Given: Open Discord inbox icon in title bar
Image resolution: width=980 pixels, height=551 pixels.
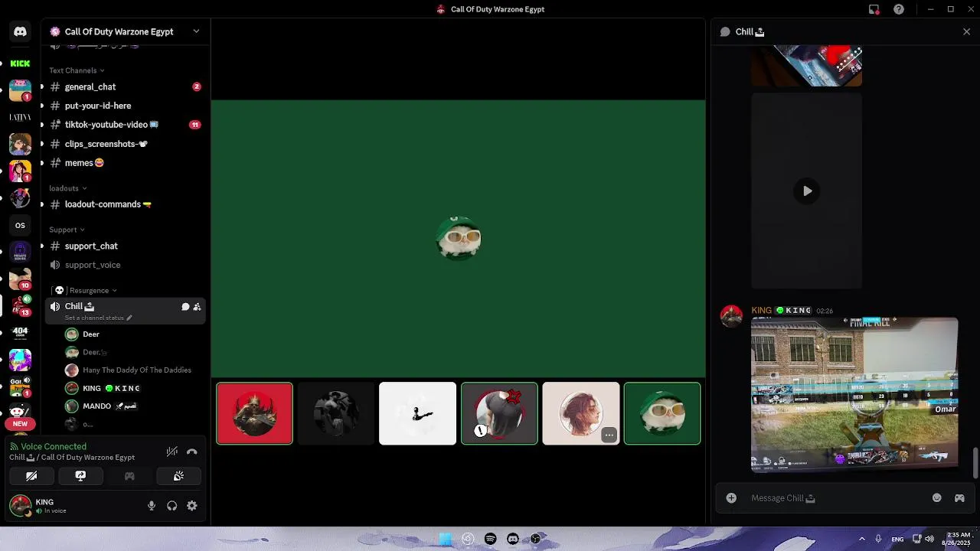Looking at the screenshot, I should point(874,9).
